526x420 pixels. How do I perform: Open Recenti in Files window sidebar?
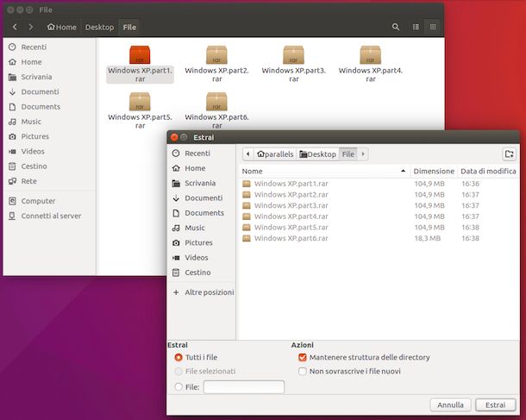(x=50, y=47)
